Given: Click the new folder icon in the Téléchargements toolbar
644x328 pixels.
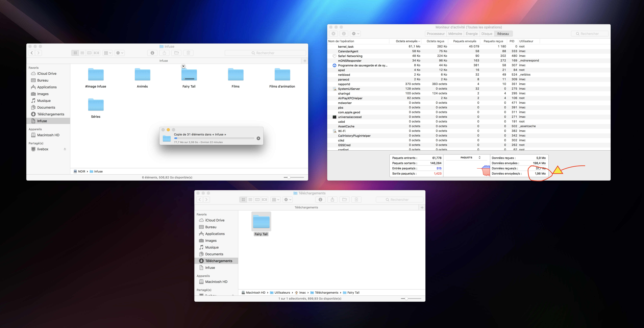Looking at the screenshot, I should click(x=344, y=200).
